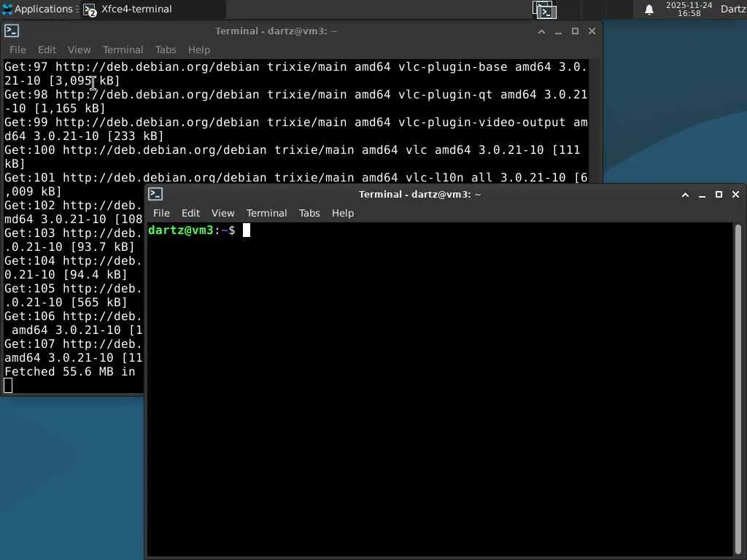Click the 'Fetched 55.6 MB in' line
The image size is (747, 560).
[x=69, y=371]
